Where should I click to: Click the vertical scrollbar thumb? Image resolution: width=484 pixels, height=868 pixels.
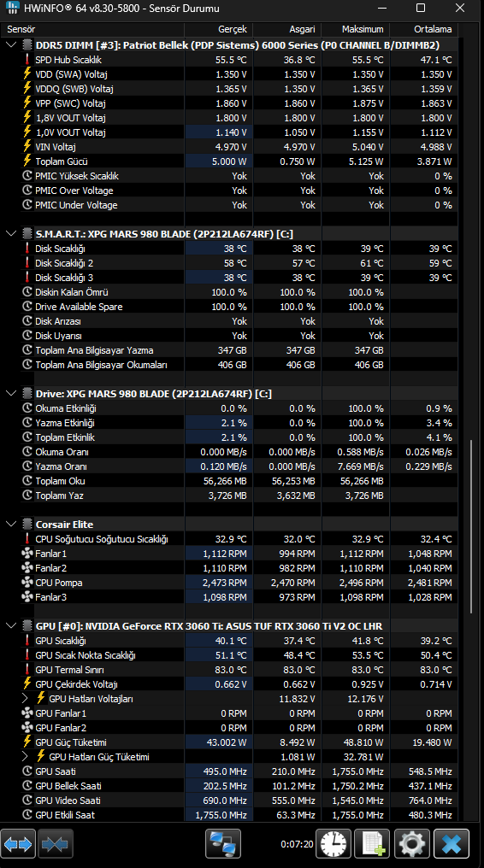pyautogui.click(x=471, y=526)
